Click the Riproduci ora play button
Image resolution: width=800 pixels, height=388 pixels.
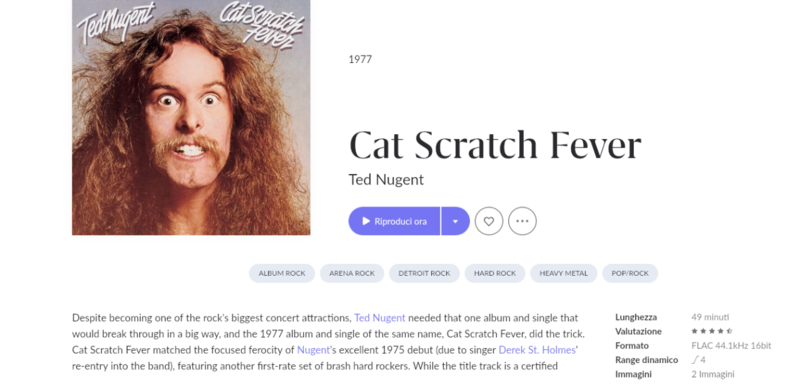pos(394,221)
